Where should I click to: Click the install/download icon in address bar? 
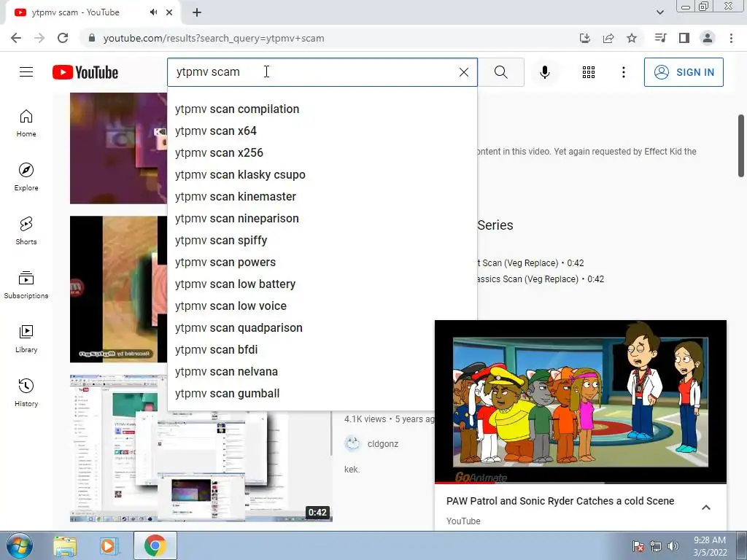[x=585, y=38]
